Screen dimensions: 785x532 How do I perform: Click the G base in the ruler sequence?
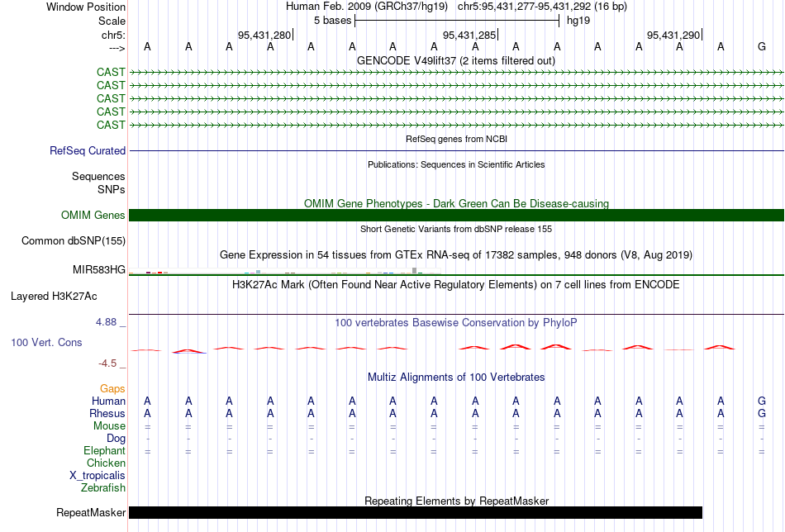click(762, 46)
